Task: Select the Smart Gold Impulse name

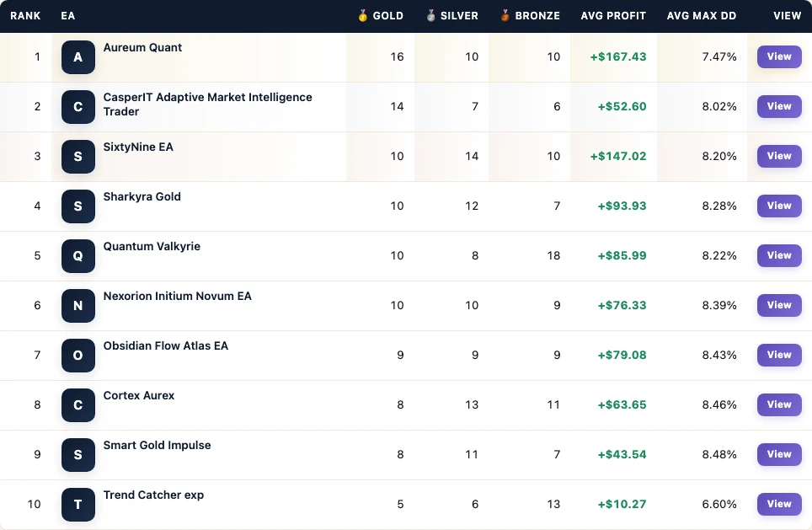Action: pos(157,446)
